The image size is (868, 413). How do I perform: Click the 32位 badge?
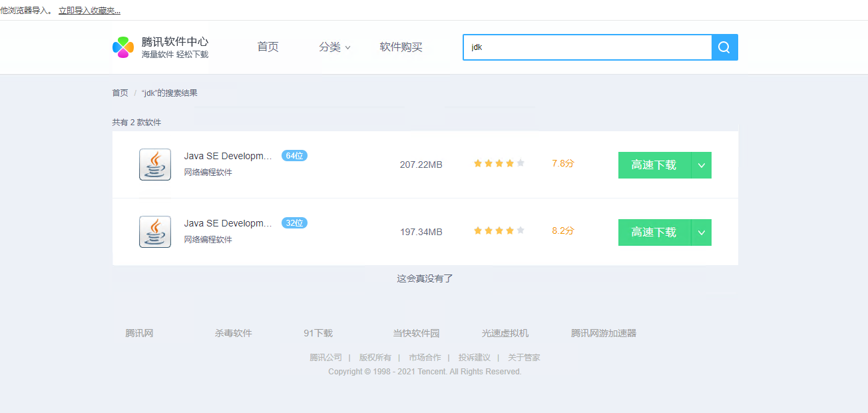point(294,223)
